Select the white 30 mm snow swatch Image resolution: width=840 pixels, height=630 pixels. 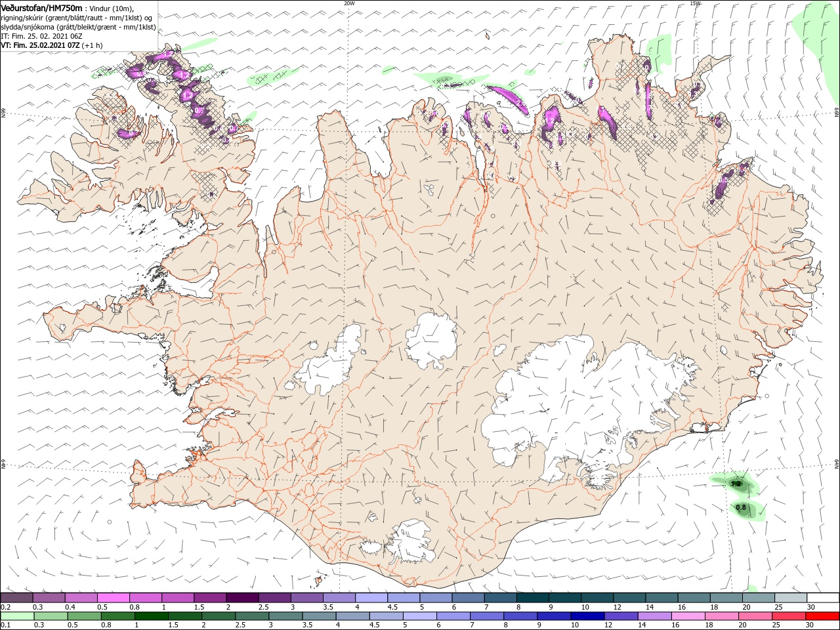(823, 597)
